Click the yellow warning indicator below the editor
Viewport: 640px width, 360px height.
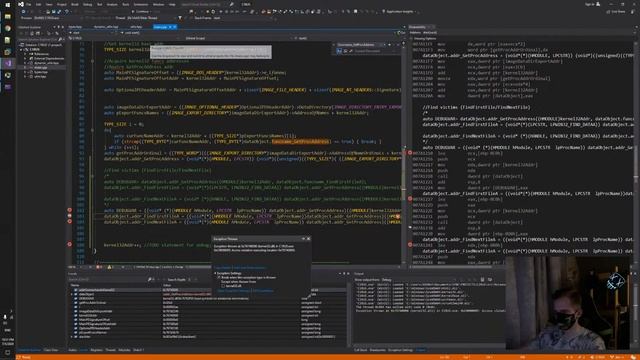coord(109,267)
